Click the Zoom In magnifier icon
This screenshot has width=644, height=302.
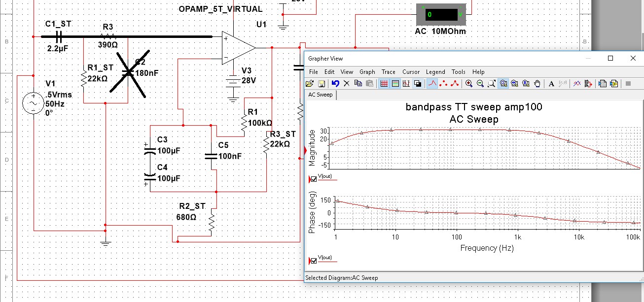468,84
